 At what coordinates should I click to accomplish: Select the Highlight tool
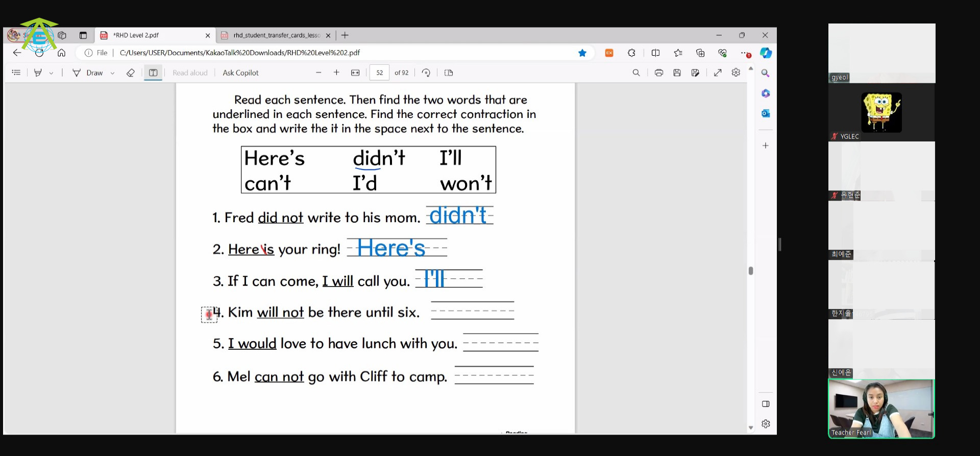(38, 73)
